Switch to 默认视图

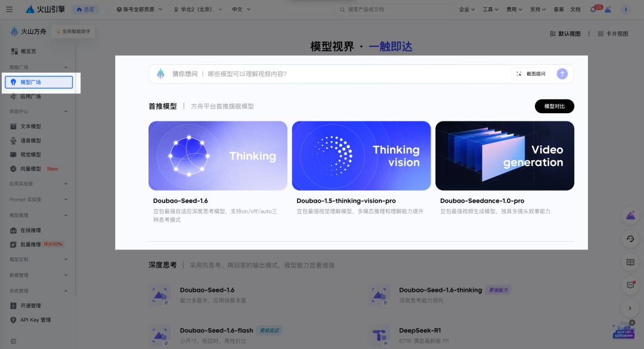tap(565, 33)
